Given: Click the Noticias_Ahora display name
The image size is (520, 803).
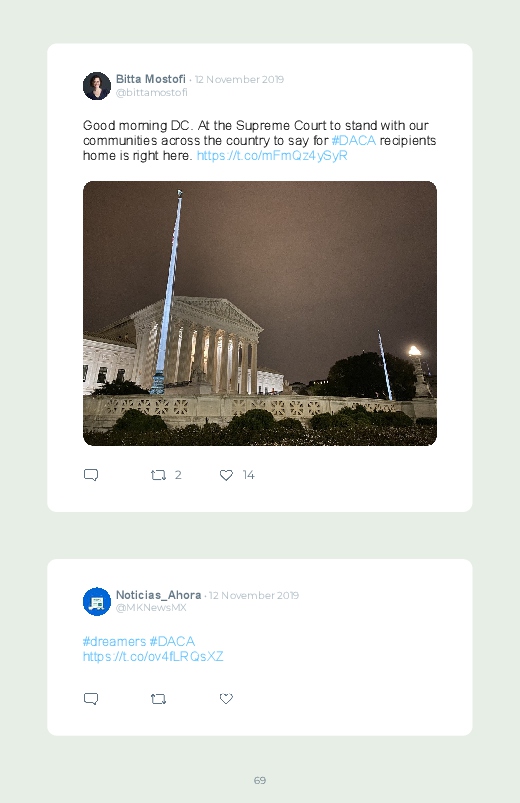Looking at the screenshot, I should coord(158,595).
